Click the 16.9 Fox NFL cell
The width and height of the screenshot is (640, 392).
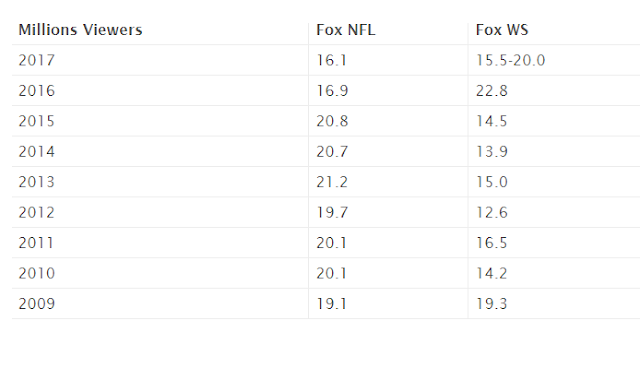pyautogui.click(x=332, y=91)
